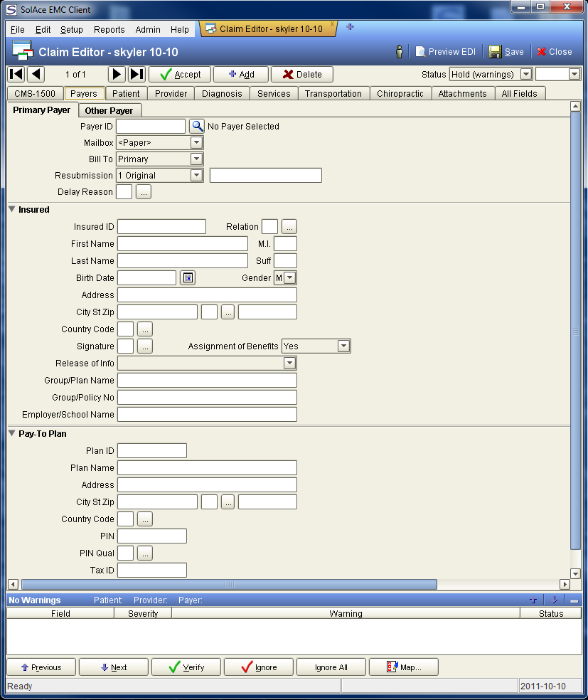Preview EDI for this claim
The height and width of the screenshot is (700, 588).
coord(445,52)
